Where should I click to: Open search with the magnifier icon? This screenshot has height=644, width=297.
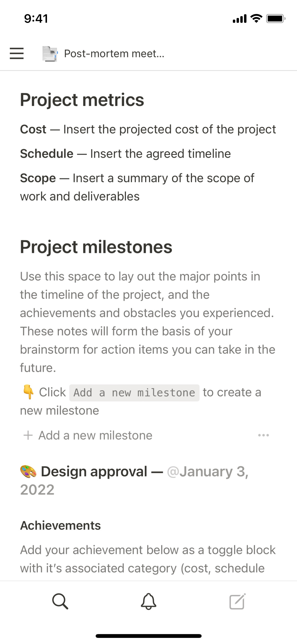pyautogui.click(x=60, y=601)
